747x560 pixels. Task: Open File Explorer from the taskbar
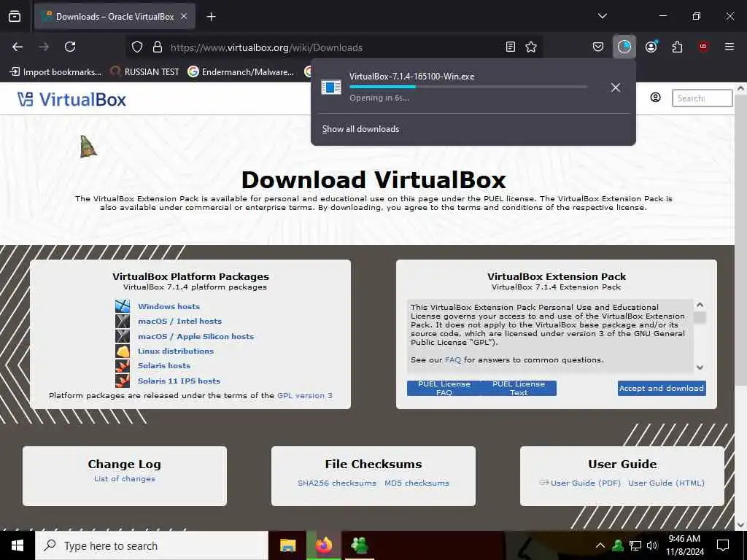(x=287, y=545)
